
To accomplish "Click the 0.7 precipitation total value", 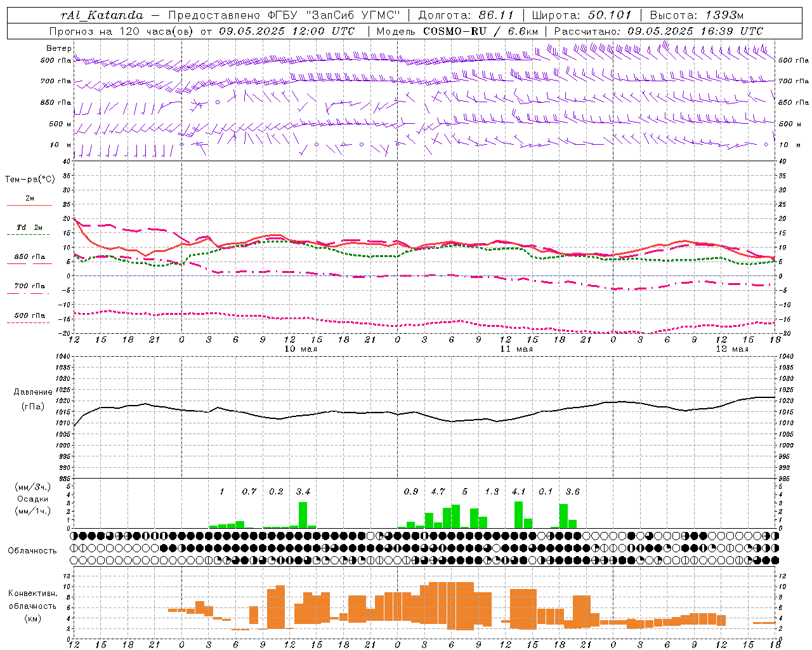I will point(249,492).
